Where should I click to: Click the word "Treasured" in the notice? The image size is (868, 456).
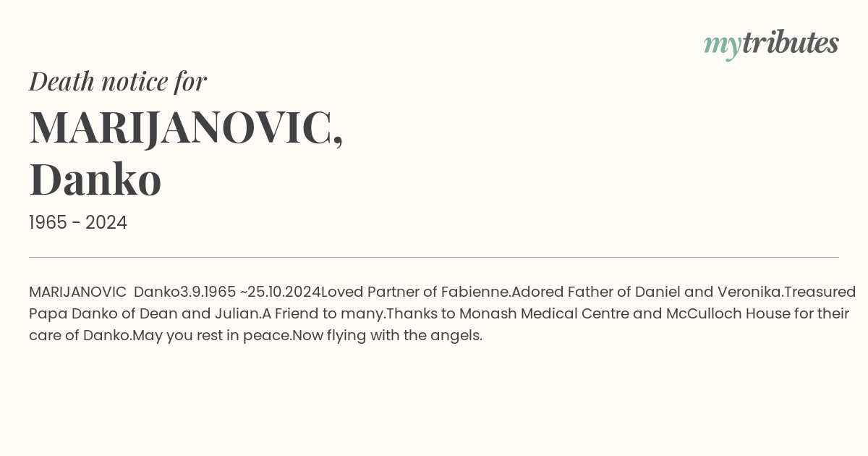pos(820,292)
